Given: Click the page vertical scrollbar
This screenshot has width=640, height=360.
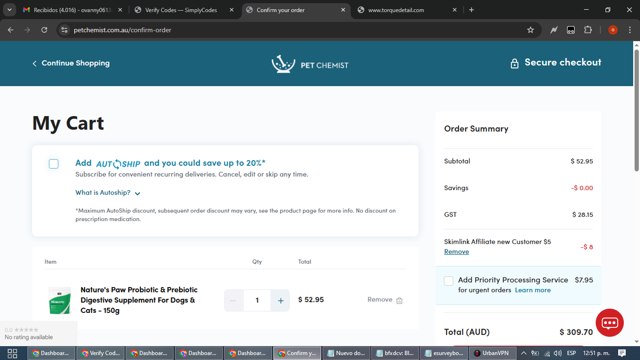Looking at the screenshot, I should [x=636, y=110].
